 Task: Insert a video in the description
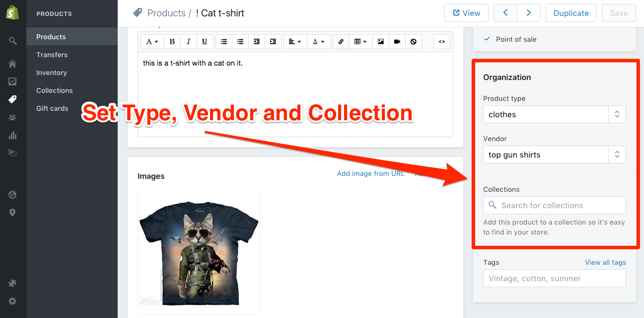[397, 42]
